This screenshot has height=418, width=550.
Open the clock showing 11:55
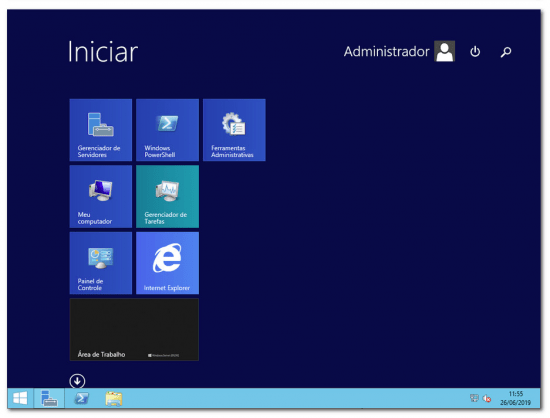coord(516,398)
